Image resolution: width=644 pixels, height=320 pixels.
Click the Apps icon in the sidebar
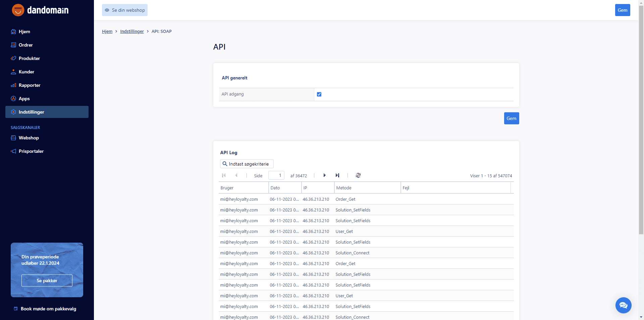tap(13, 99)
